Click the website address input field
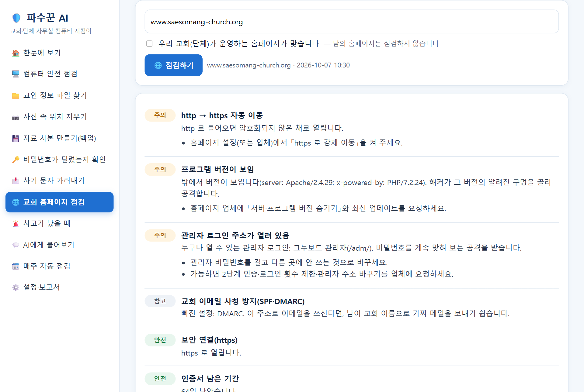Image resolution: width=584 pixels, height=392 pixels. (x=352, y=22)
